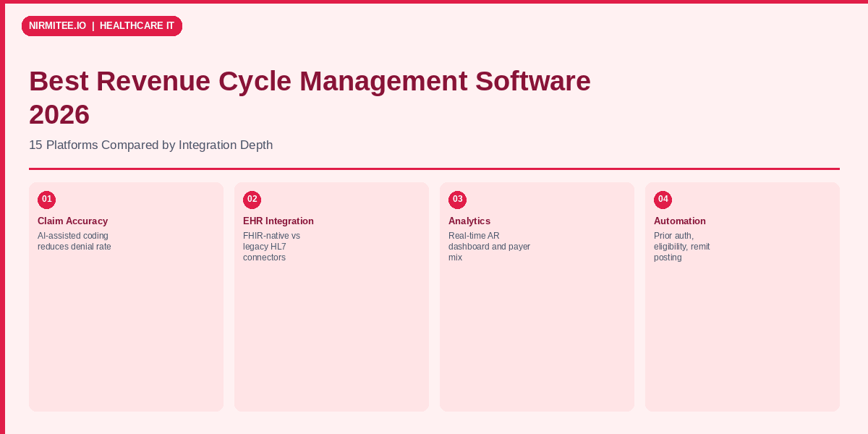The image size is (868, 434).
Task: Click "Prior auth, eligibility, remit posting" text
Action: click(x=681, y=247)
